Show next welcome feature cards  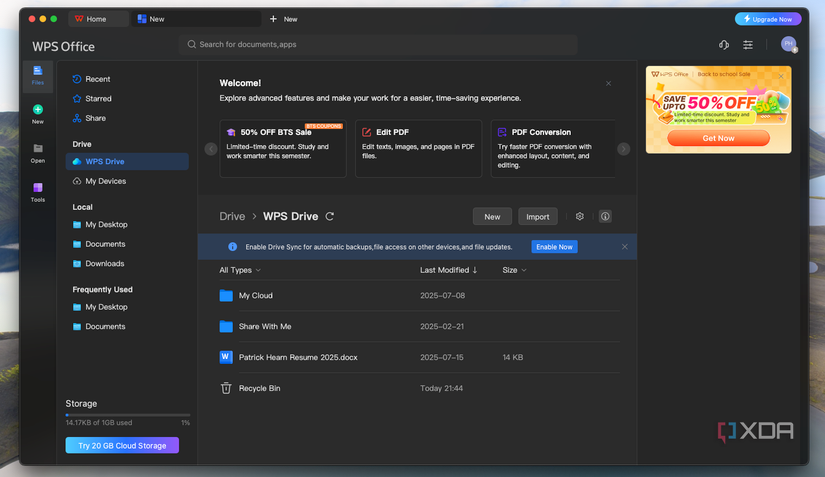623,149
